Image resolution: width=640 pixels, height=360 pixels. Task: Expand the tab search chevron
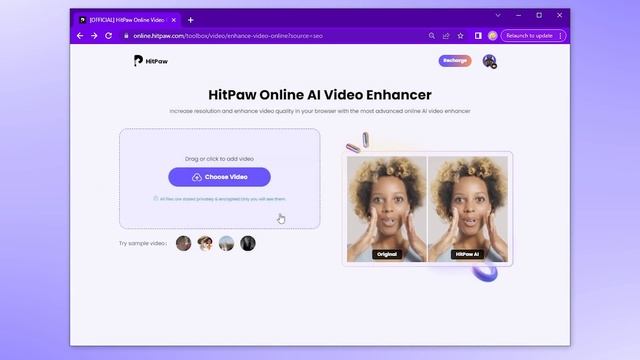coord(498,16)
